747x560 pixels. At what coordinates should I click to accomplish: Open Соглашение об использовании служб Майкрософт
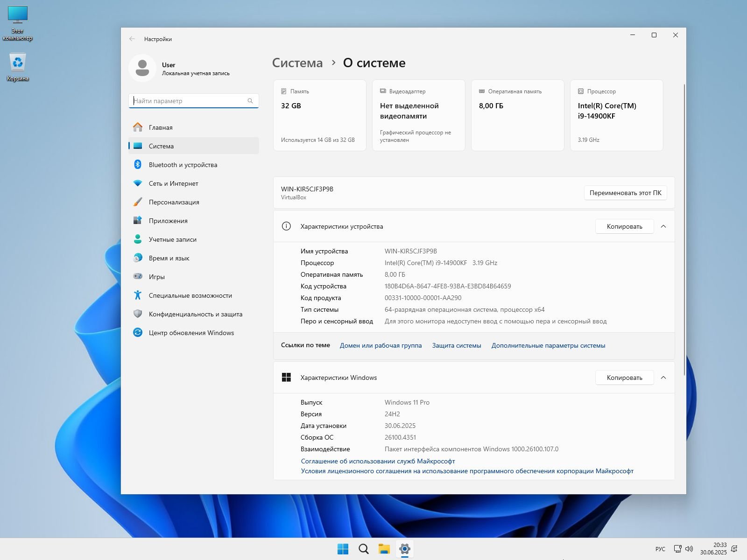(x=378, y=461)
